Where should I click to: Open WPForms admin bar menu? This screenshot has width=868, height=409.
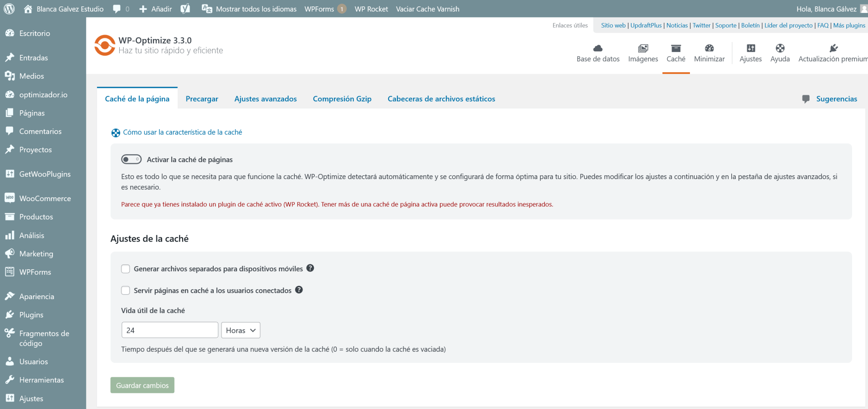(x=325, y=9)
